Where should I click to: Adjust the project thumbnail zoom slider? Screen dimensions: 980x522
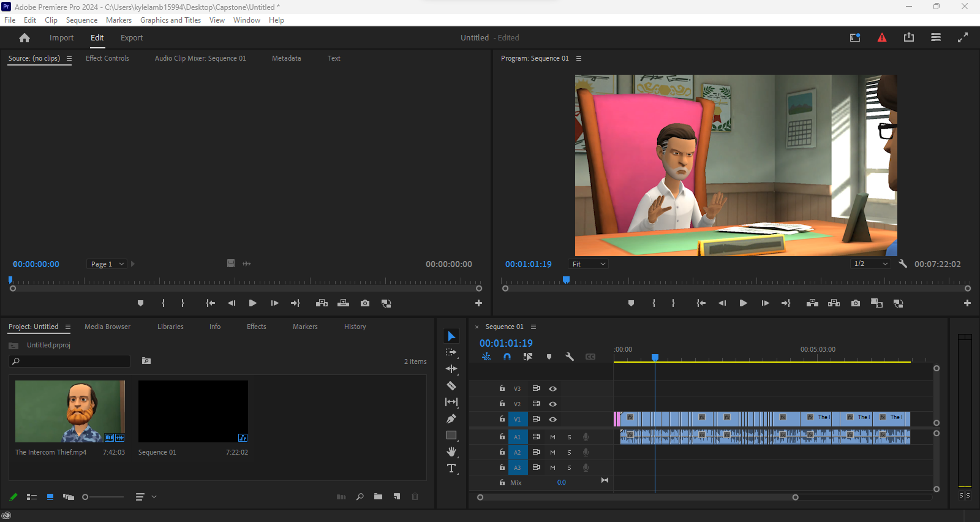[86, 497]
